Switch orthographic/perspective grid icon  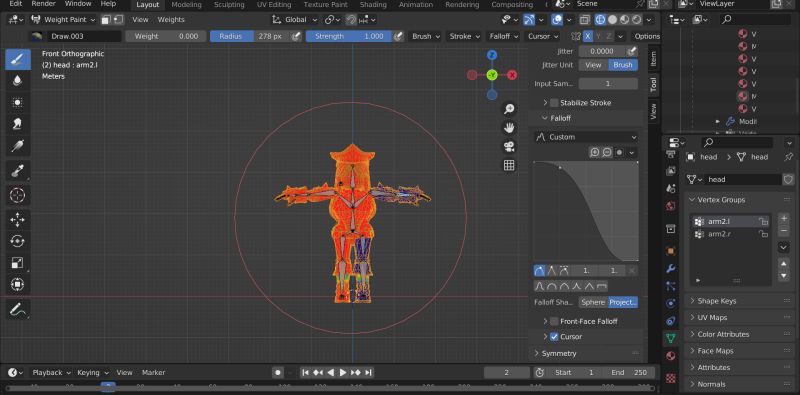coord(509,165)
